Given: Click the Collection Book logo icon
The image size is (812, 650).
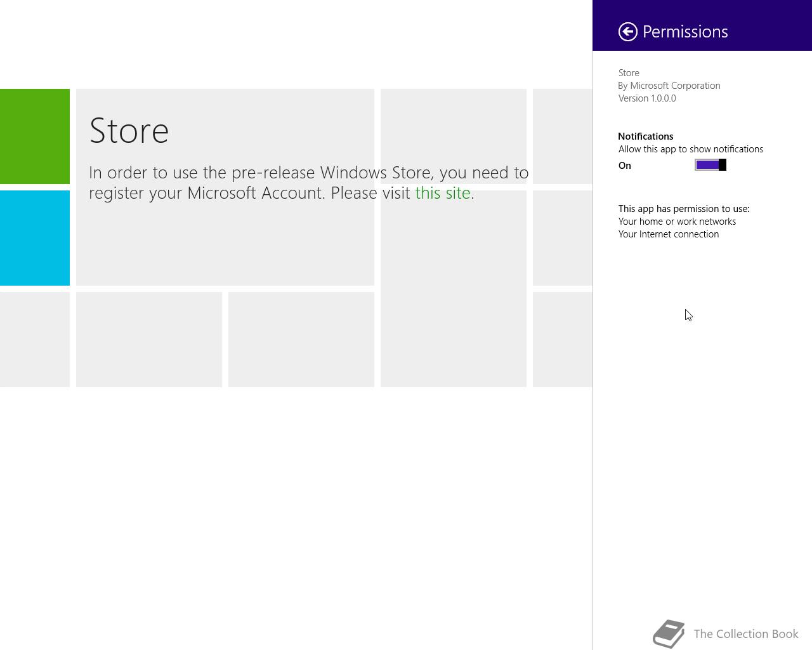Looking at the screenshot, I should pos(669,633).
